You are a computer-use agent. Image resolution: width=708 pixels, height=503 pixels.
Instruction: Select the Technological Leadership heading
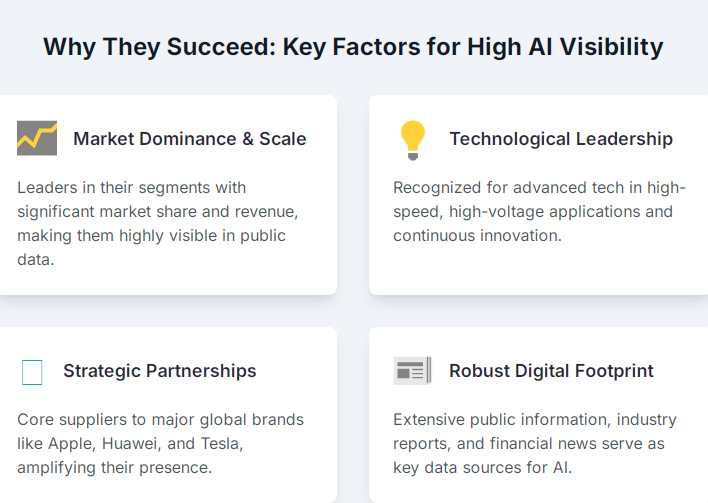pyautogui.click(x=561, y=139)
